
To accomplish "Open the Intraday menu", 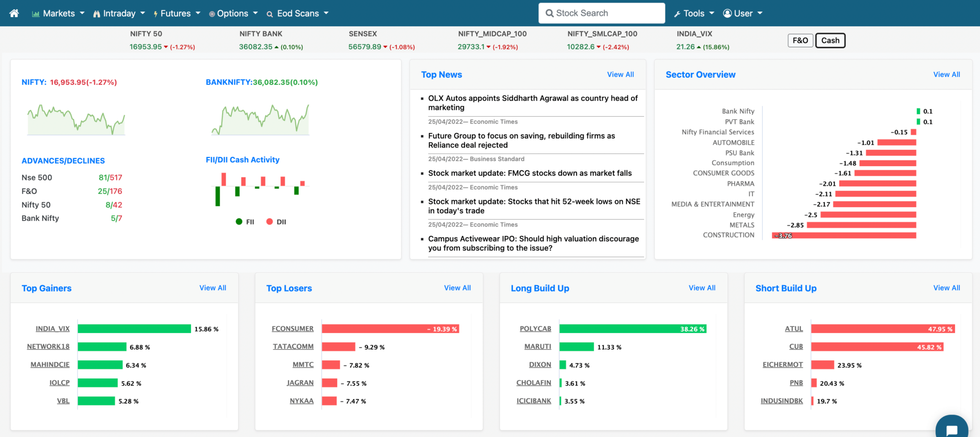I will pyautogui.click(x=118, y=13).
